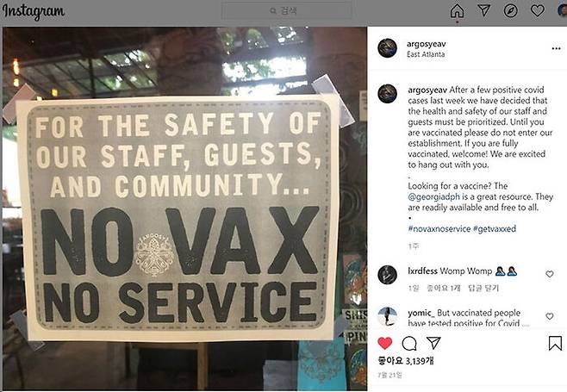Open argosyeav profile avatar in post header

coord(387,48)
